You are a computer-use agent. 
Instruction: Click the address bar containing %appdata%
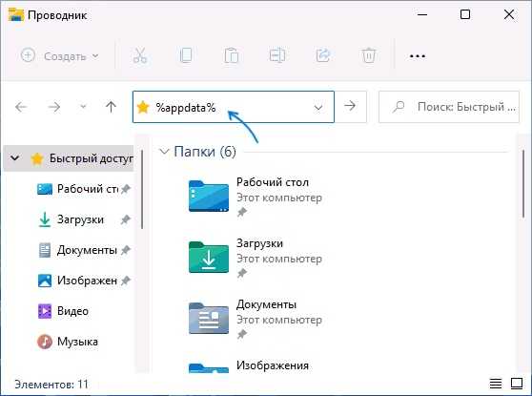[x=234, y=107]
